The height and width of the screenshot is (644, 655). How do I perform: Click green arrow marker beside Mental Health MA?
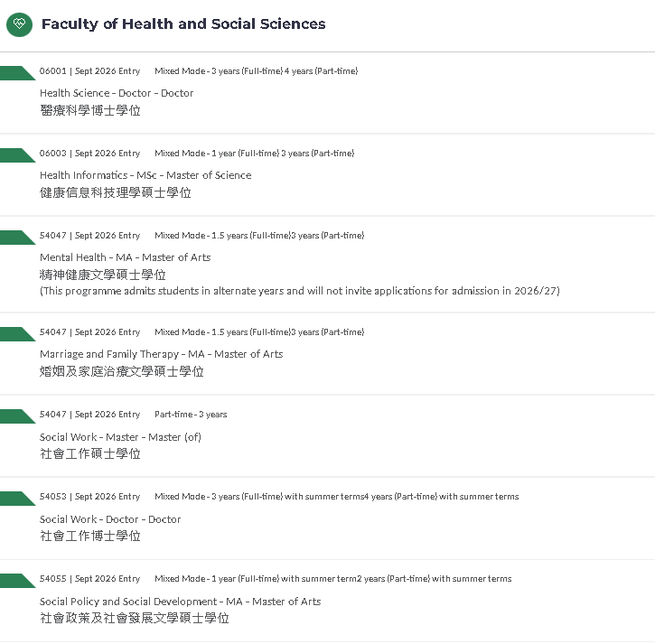click(x=17, y=238)
